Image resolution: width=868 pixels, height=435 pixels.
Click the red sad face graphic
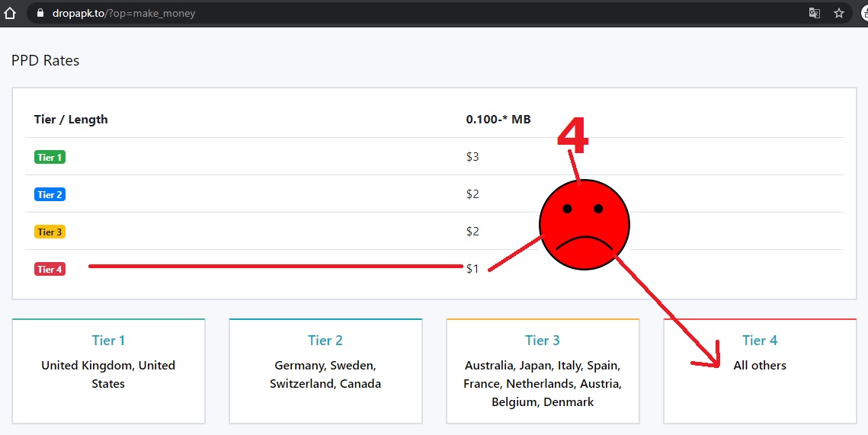click(x=585, y=225)
